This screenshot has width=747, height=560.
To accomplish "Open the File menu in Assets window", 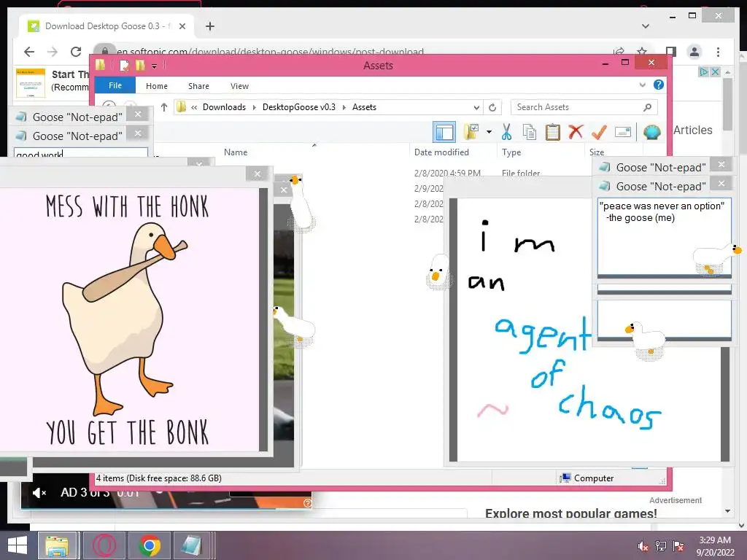I will click(x=115, y=85).
